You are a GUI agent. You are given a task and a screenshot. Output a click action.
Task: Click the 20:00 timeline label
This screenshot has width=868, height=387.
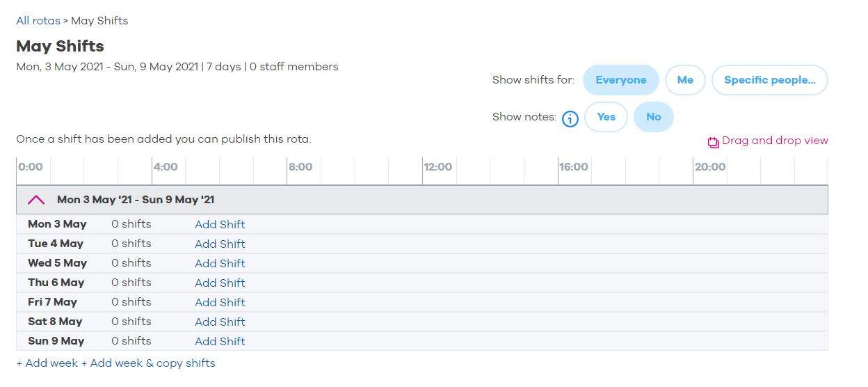[709, 167]
